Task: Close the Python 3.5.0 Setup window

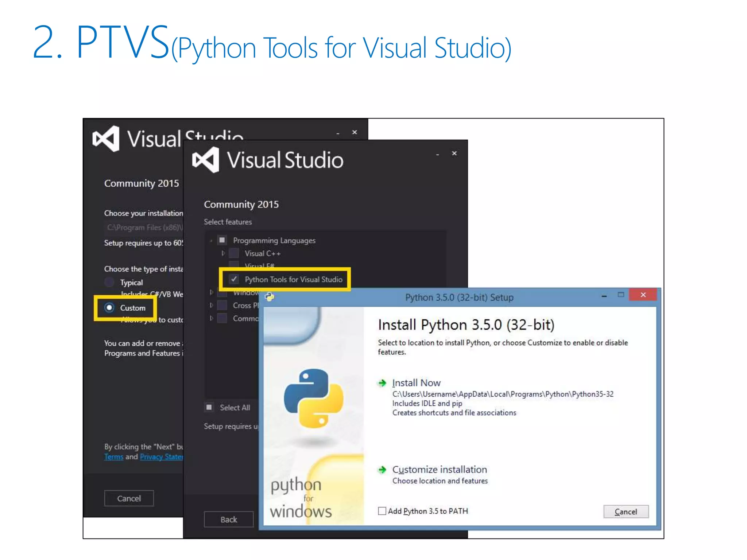Action: [x=643, y=295]
